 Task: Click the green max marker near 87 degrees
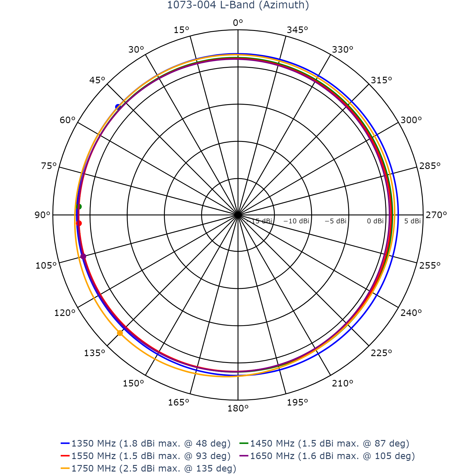tap(79, 207)
